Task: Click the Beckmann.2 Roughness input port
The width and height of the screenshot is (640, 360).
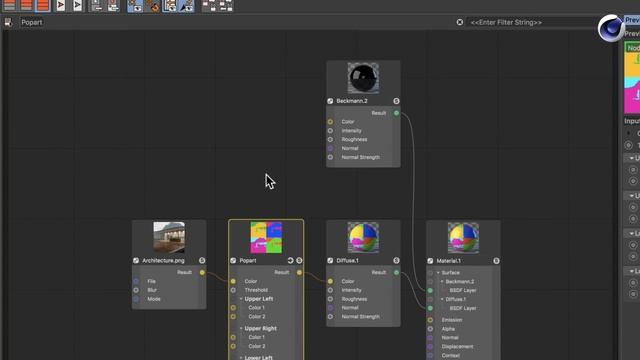Action: coord(330,140)
